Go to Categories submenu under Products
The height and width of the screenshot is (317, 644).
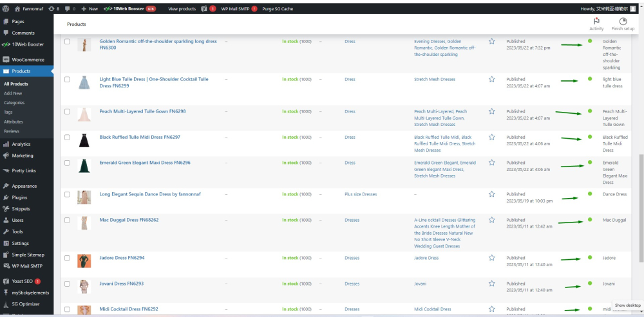(x=14, y=103)
